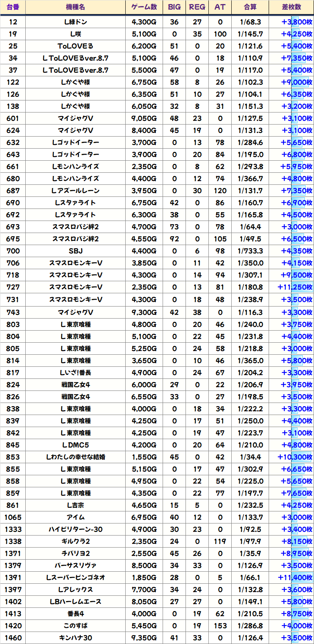Select the バーサスリヴァ machine name
The width and height of the screenshot is (314, 644).
(75, 565)
